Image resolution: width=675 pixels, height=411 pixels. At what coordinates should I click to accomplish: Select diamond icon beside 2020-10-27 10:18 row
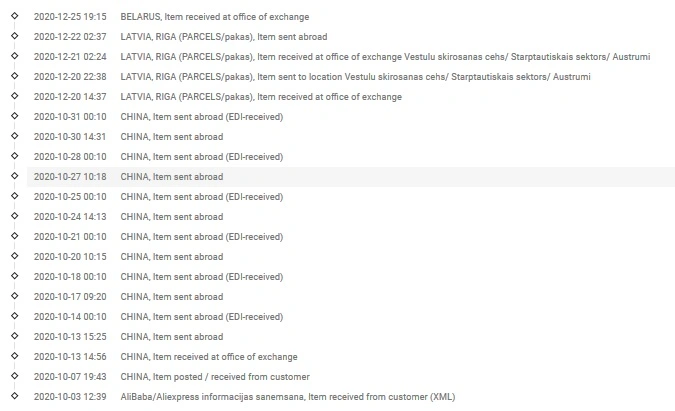pyautogui.click(x=14, y=176)
